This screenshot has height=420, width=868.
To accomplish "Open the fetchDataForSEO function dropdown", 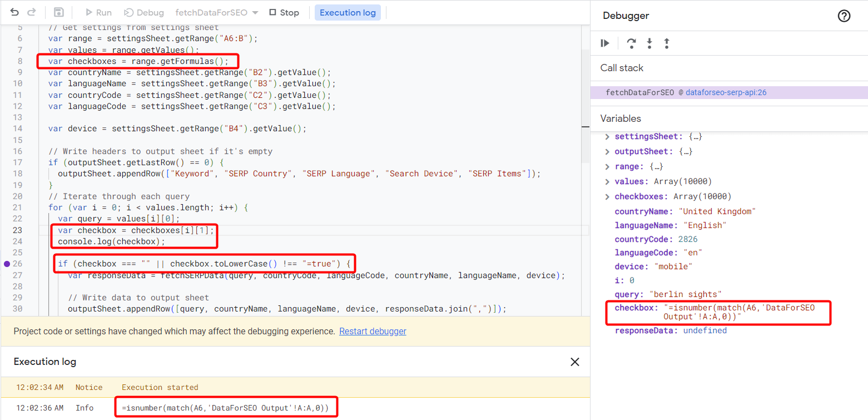I will point(216,12).
